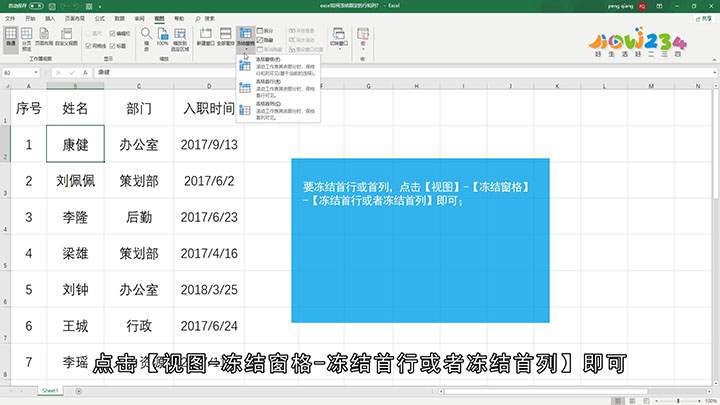Open Switch Windows dropdown

[x=339, y=39]
